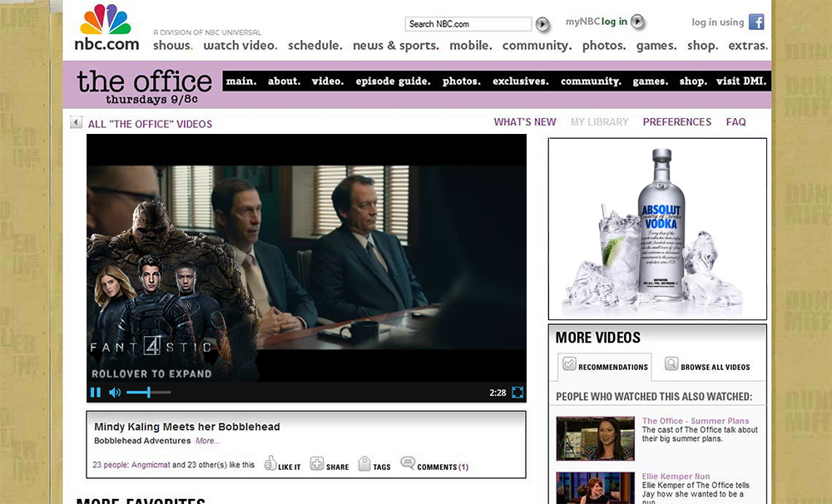The height and width of the screenshot is (504, 832).
Task: Open the shows menu
Action: coord(172,46)
